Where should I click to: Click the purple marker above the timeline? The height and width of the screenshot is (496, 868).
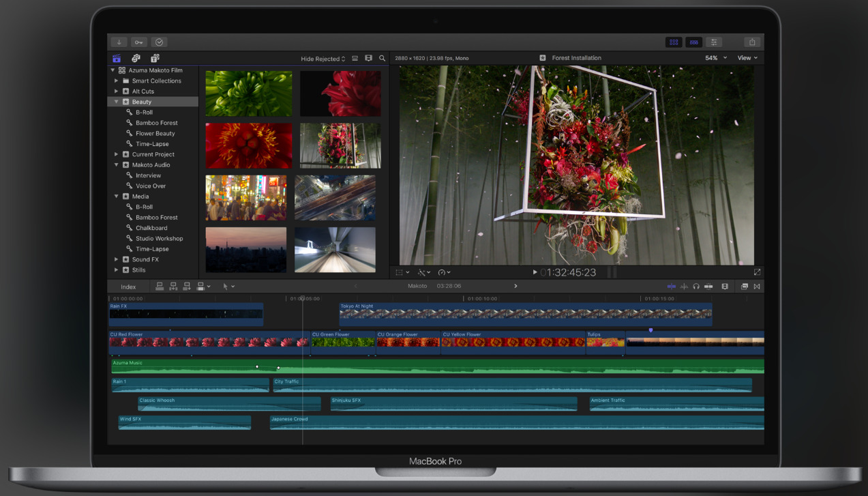coord(650,330)
